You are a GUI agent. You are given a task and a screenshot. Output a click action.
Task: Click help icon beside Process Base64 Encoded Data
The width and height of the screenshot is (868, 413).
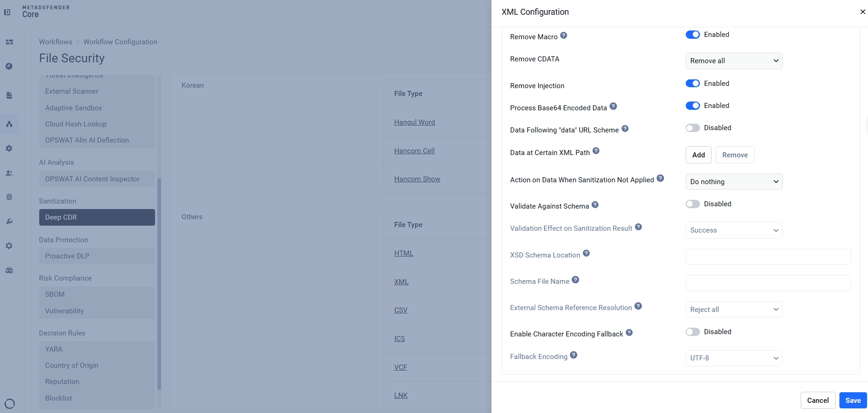click(613, 106)
